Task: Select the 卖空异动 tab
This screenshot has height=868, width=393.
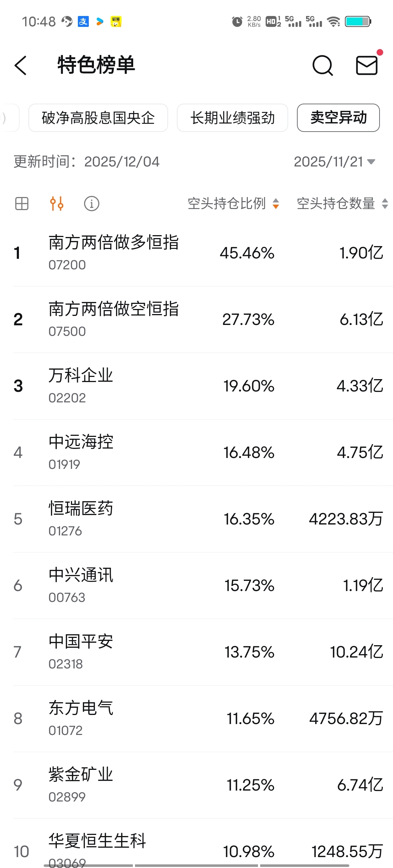Action: pos(338,118)
